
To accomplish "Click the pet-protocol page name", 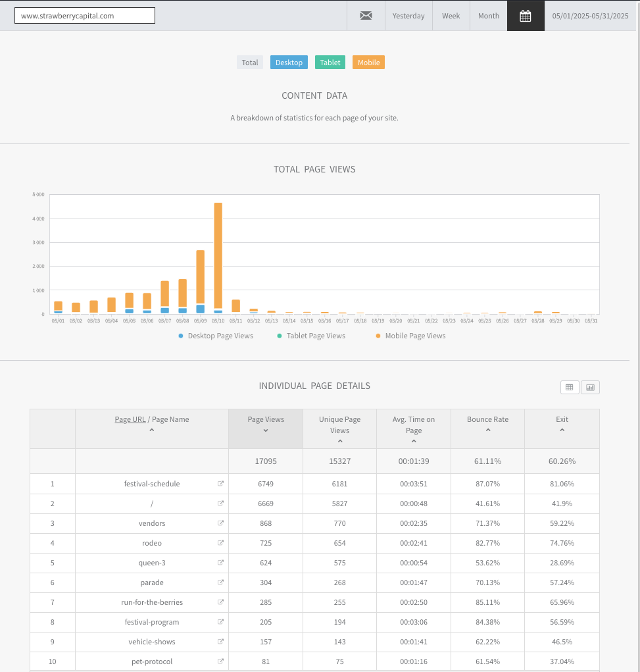I will (x=152, y=661).
